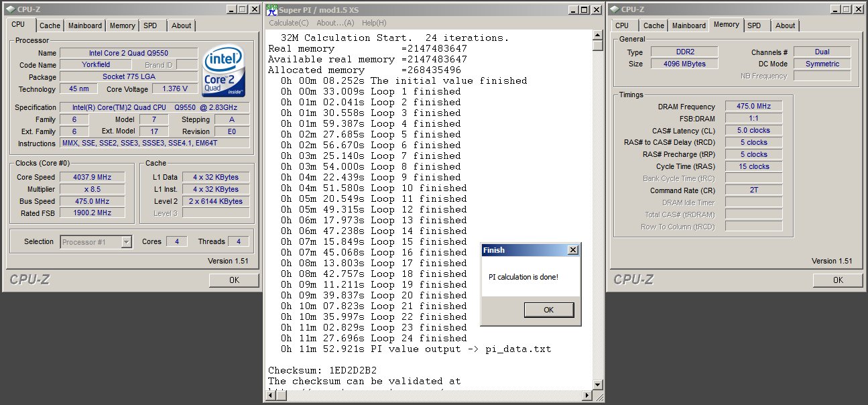Click OK in the right CPU-Z window

838,280
